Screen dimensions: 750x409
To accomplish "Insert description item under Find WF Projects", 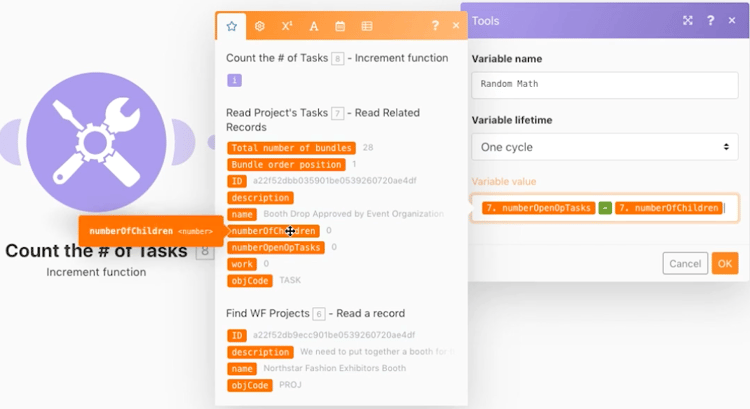I will 260,352.
